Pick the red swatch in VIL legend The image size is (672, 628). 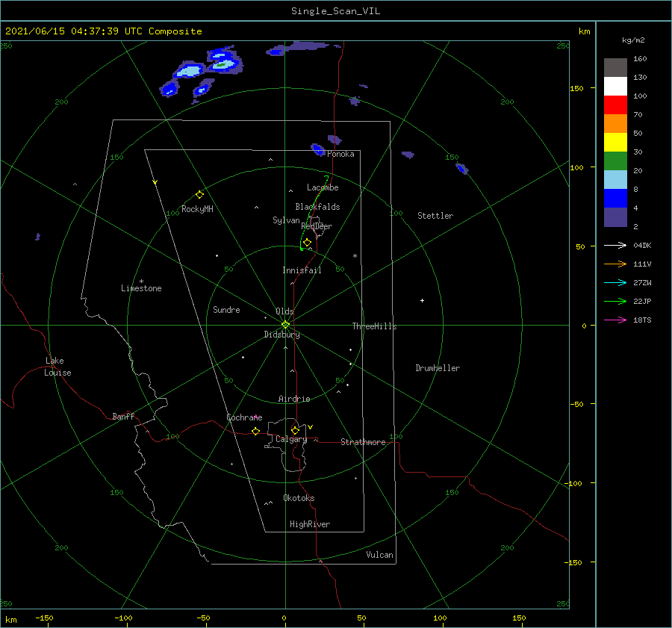[615, 105]
